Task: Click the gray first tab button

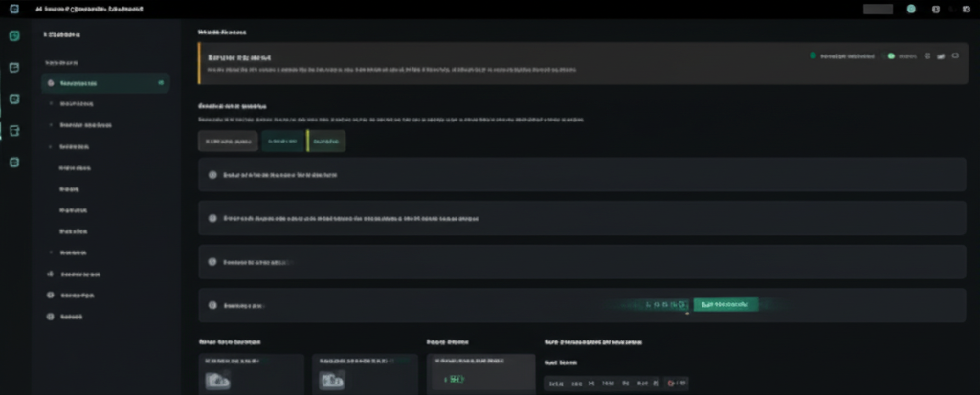Action: pos(228,142)
